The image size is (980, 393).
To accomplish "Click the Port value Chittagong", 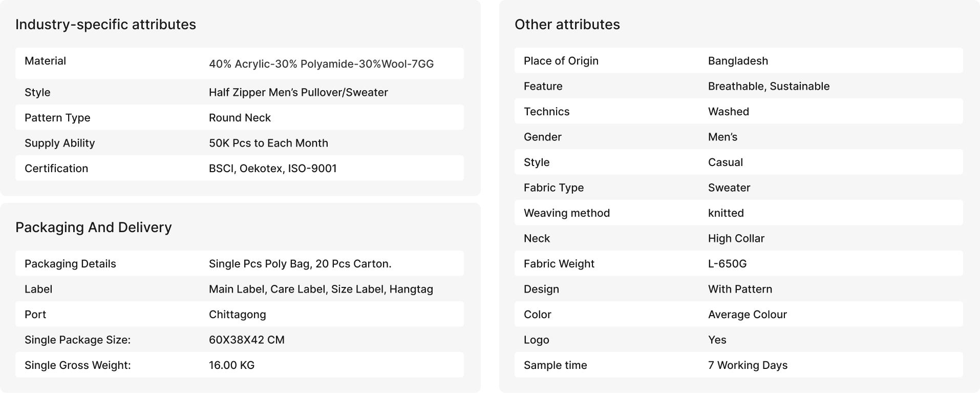I will [x=238, y=315].
